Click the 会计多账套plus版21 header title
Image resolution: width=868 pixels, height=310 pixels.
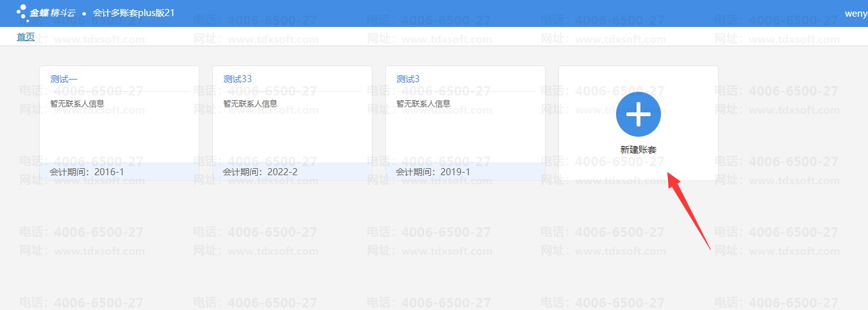[x=133, y=13]
